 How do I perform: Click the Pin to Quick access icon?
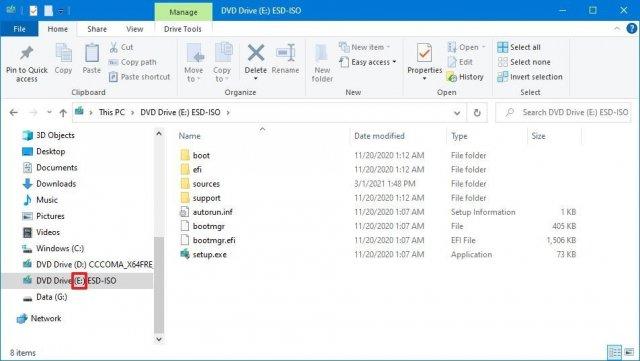click(x=27, y=53)
